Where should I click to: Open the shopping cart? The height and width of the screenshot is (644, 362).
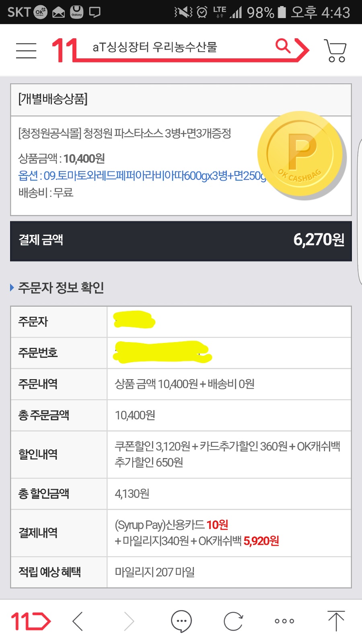335,51
